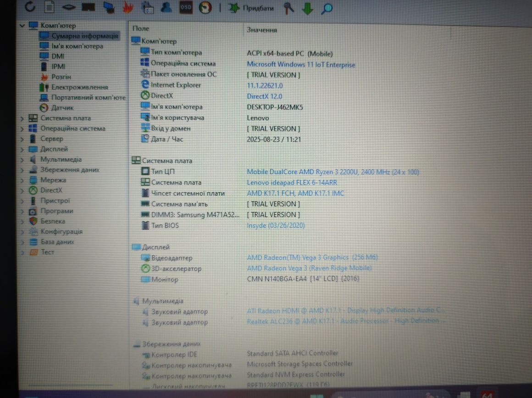
Task: Click the user silhouette toolbar icon
Action: click(166, 7)
